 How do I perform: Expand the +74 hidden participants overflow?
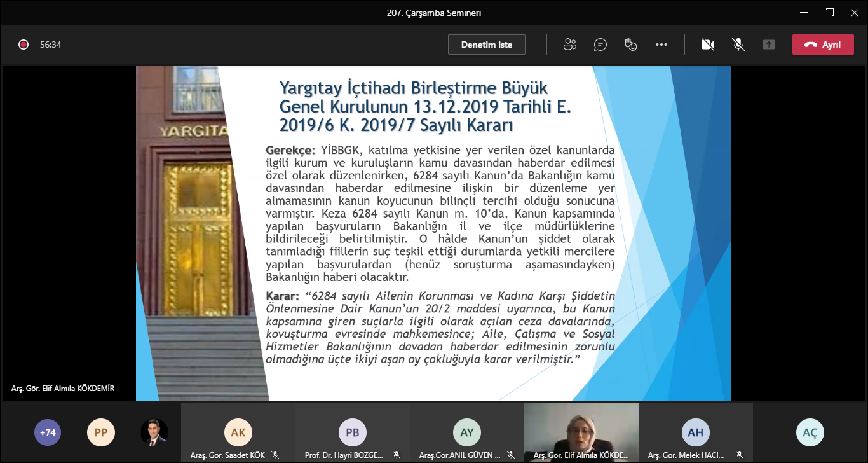click(47, 432)
